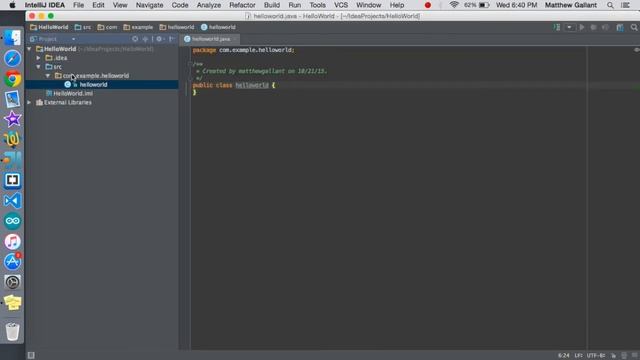Viewport: 640px width, 360px height.
Task: Open the Code menu
Action: tap(180, 5)
